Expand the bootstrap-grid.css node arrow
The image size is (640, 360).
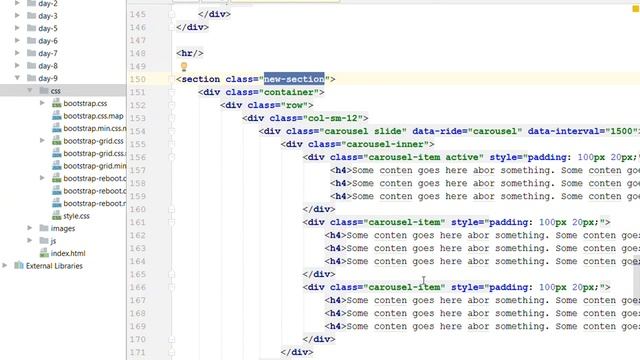(42, 140)
